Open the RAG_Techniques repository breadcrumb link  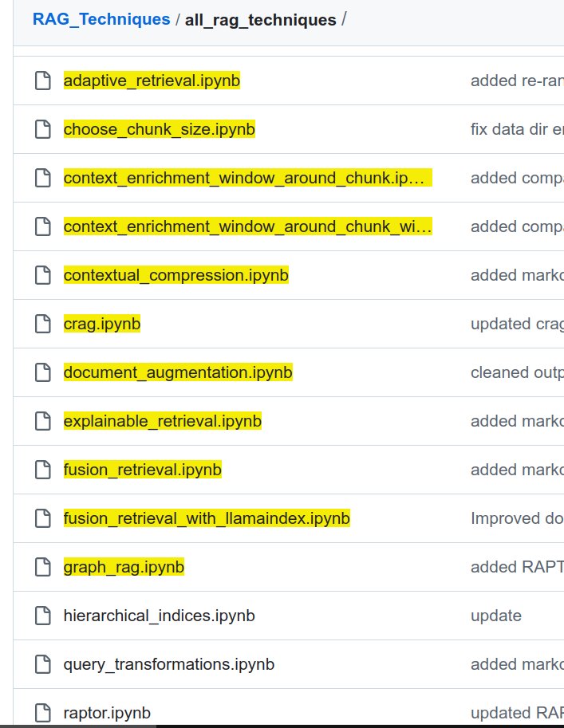101,19
